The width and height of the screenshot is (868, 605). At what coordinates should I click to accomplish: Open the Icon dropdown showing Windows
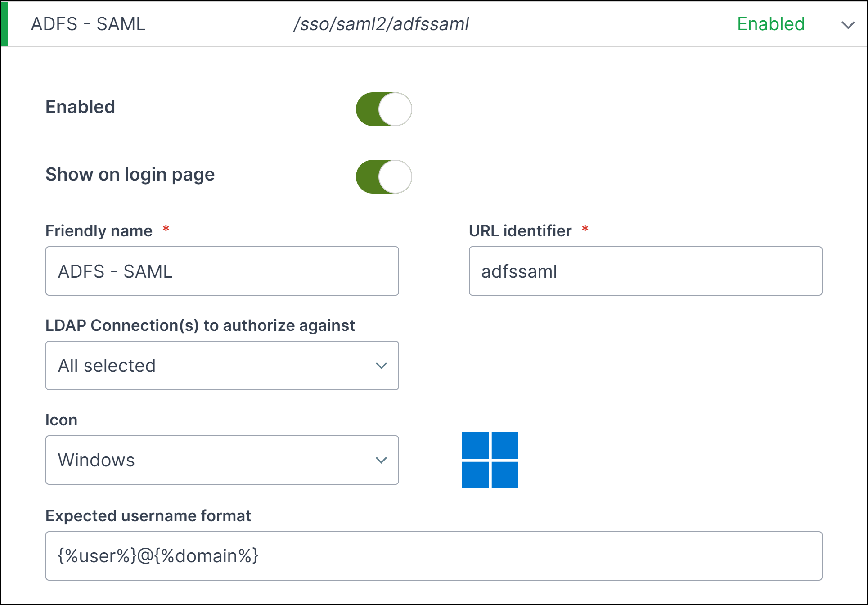pyautogui.click(x=222, y=460)
